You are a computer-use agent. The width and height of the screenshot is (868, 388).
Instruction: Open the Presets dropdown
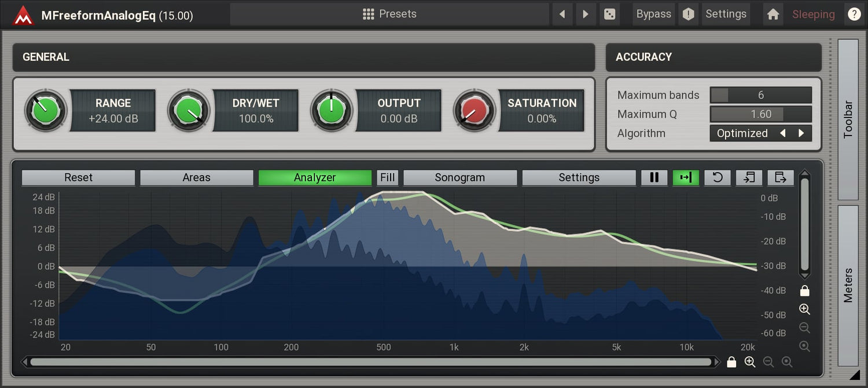389,14
